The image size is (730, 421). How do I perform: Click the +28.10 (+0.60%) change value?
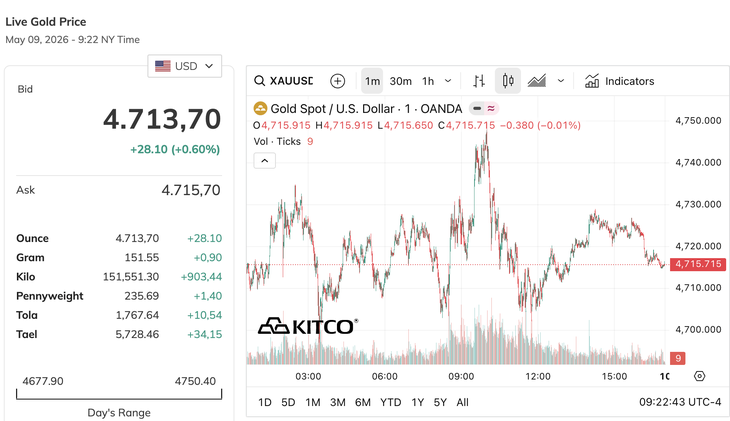point(175,149)
